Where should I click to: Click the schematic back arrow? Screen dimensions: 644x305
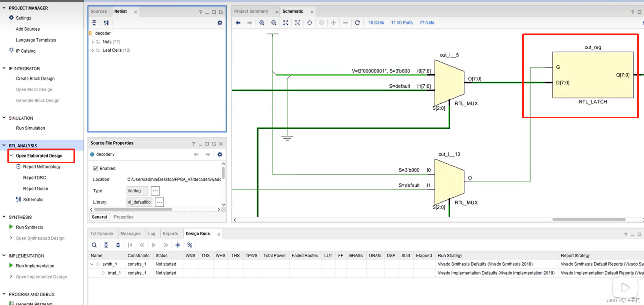point(238,23)
